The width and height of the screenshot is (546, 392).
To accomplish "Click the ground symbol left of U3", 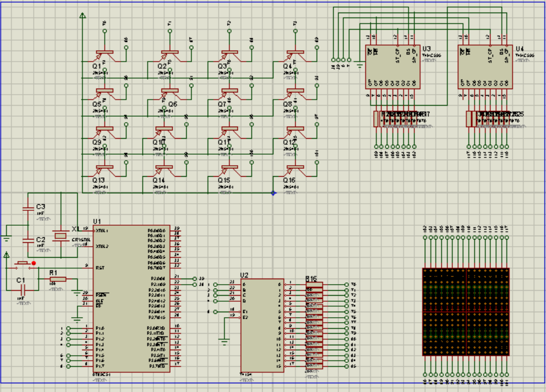I will [x=360, y=65].
